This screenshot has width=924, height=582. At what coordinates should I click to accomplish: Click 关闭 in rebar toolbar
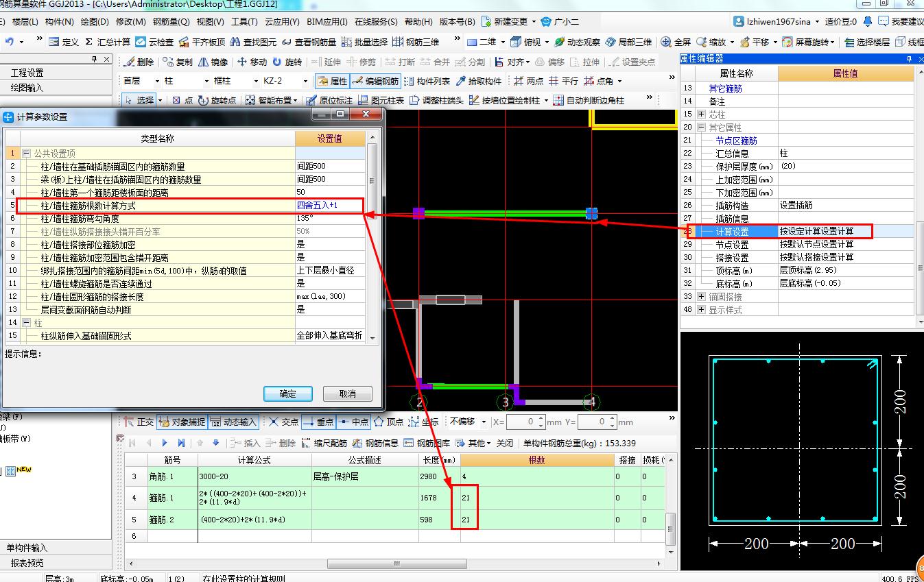coord(504,443)
